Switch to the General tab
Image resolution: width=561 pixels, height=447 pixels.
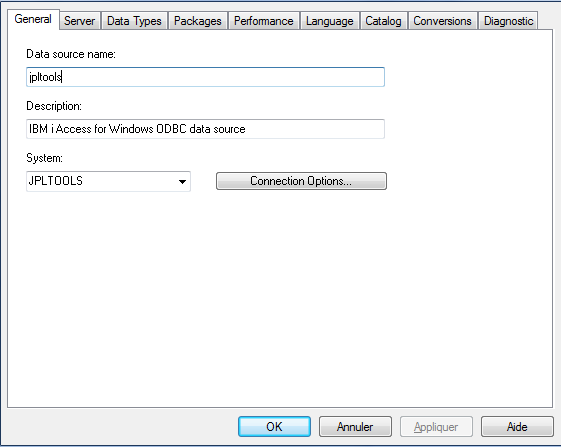click(x=33, y=19)
